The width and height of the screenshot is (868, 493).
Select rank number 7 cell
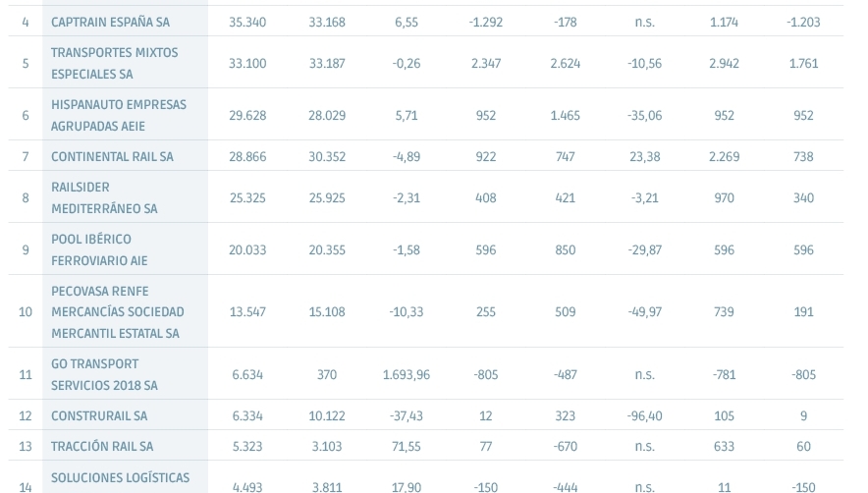pyautogui.click(x=26, y=157)
